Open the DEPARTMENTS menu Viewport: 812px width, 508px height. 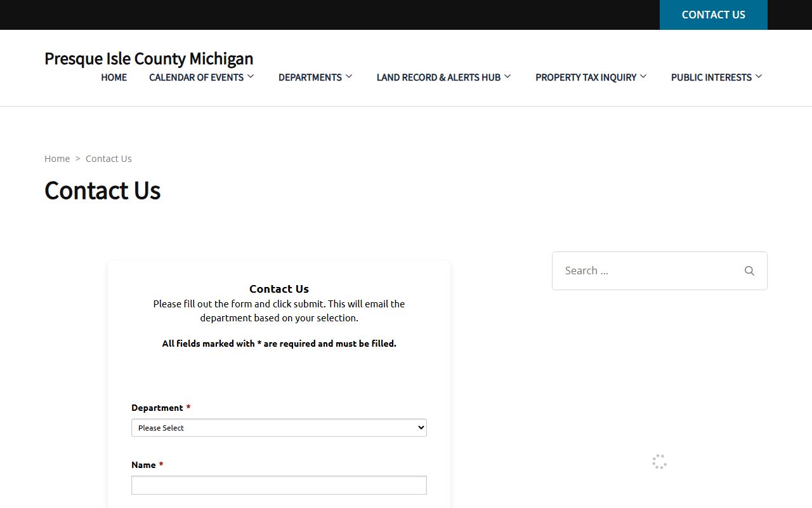pos(310,77)
